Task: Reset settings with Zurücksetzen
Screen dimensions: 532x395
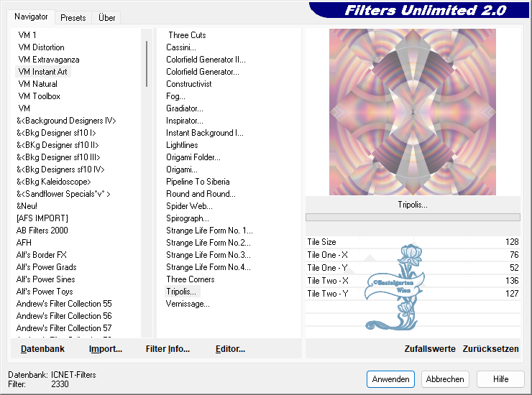Action: 490,349
